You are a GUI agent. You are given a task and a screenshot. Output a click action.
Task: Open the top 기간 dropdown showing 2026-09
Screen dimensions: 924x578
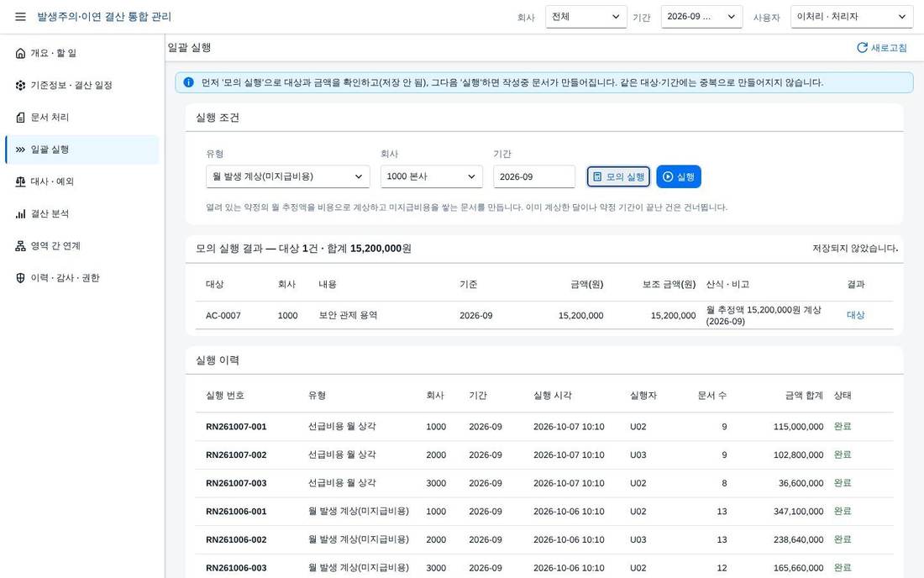[x=702, y=17]
